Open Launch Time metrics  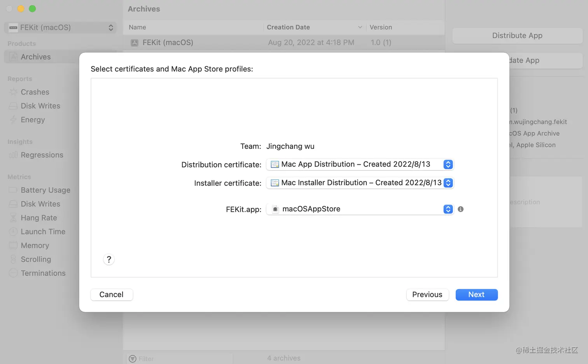pos(43,232)
